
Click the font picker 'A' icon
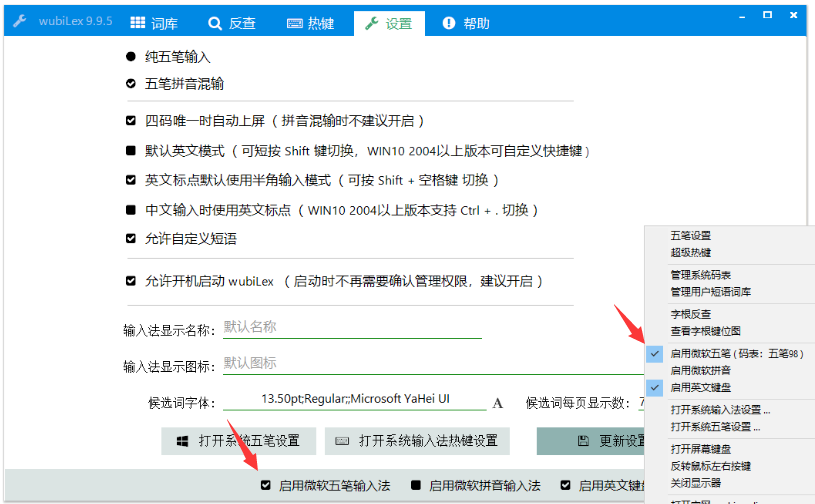(x=497, y=403)
